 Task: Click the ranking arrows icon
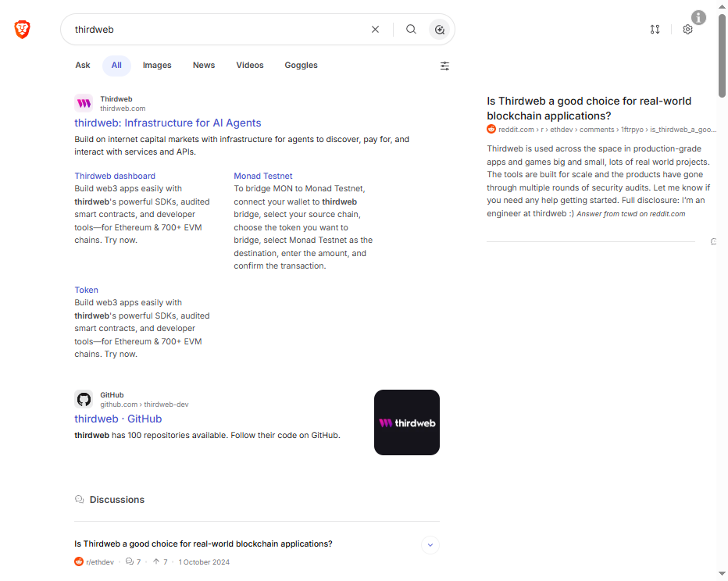pyautogui.click(x=655, y=29)
